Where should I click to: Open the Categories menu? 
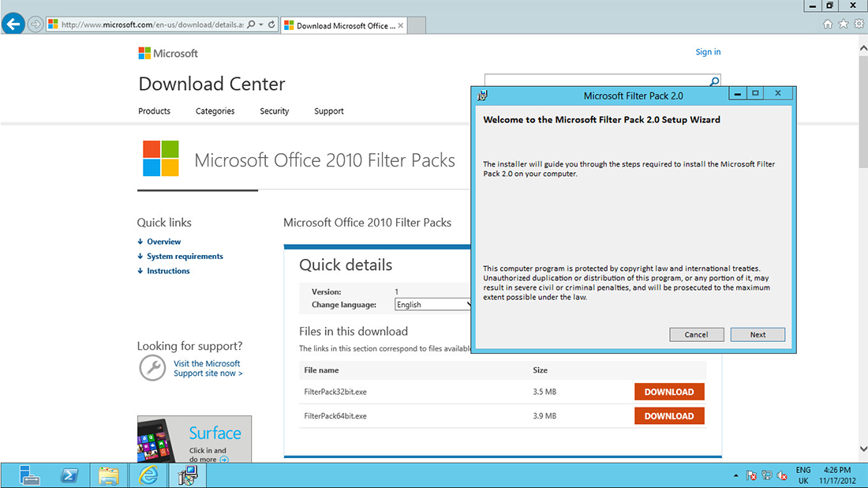[x=215, y=111]
